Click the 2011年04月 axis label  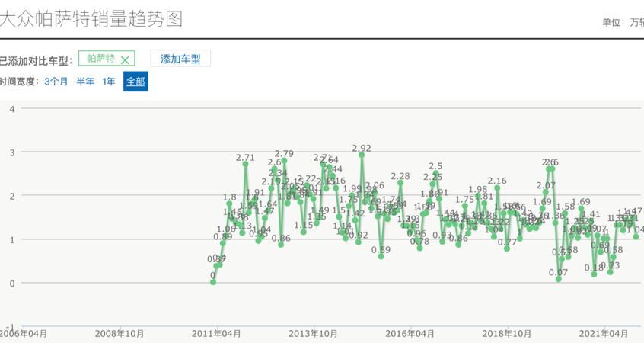coord(216,334)
